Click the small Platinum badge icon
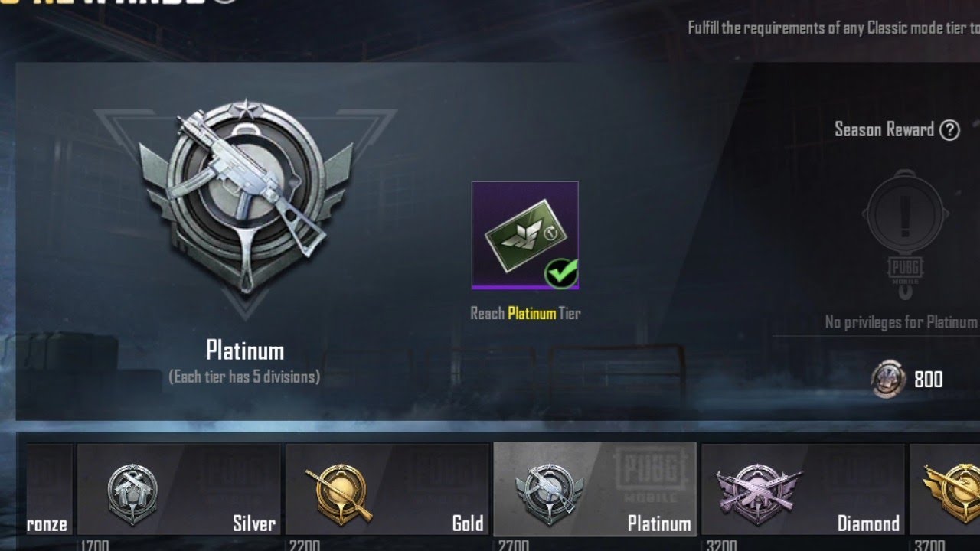Screen dimensions: 980x551 point(548,490)
